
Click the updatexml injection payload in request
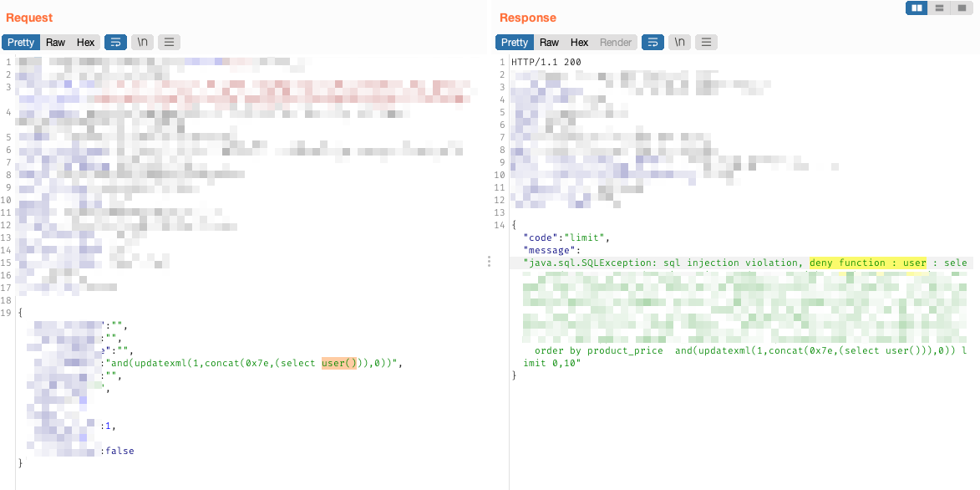[251, 364]
